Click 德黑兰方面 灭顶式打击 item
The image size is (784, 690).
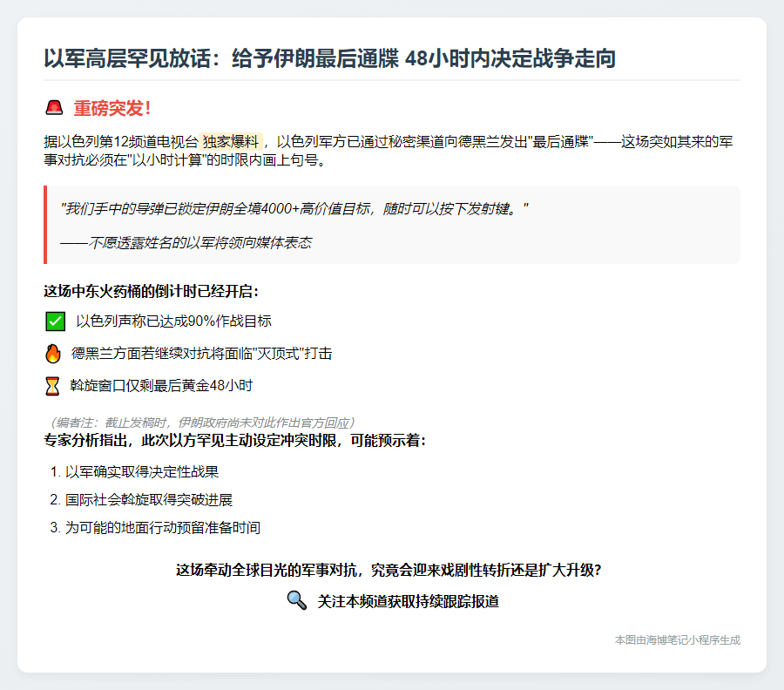[x=201, y=354]
